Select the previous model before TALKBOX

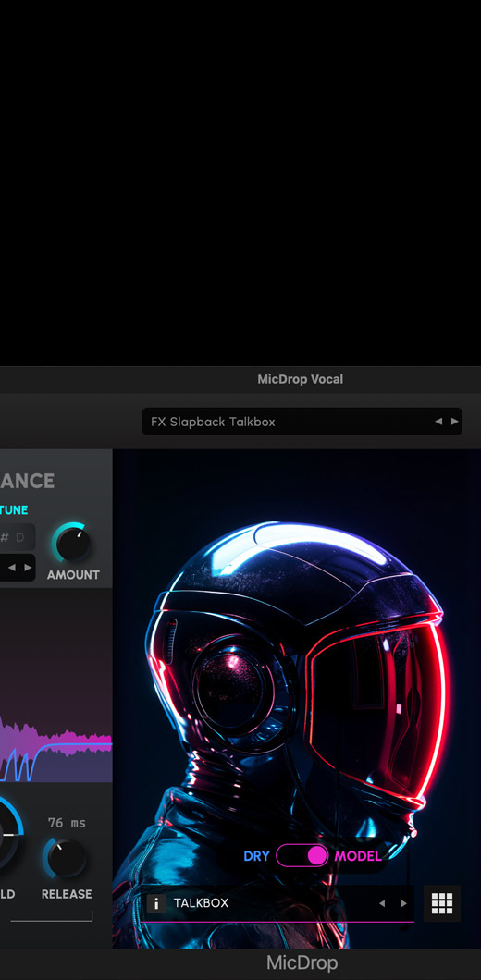pyautogui.click(x=382, y=903)
